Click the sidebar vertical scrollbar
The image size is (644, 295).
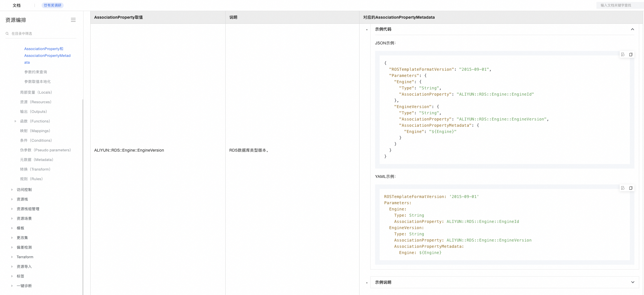click(x=83, y=197)
